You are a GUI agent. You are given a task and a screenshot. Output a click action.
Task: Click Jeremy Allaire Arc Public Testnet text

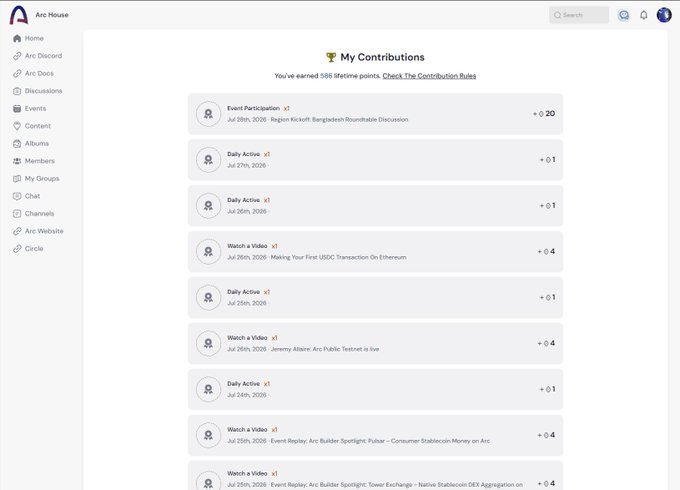[325, 349]
